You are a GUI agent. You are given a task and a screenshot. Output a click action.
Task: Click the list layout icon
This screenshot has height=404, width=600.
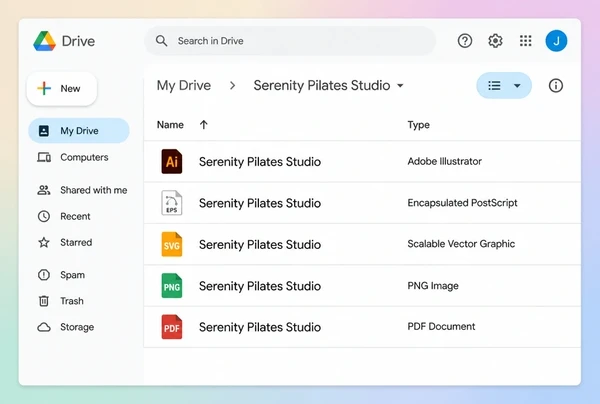[494, 85]
